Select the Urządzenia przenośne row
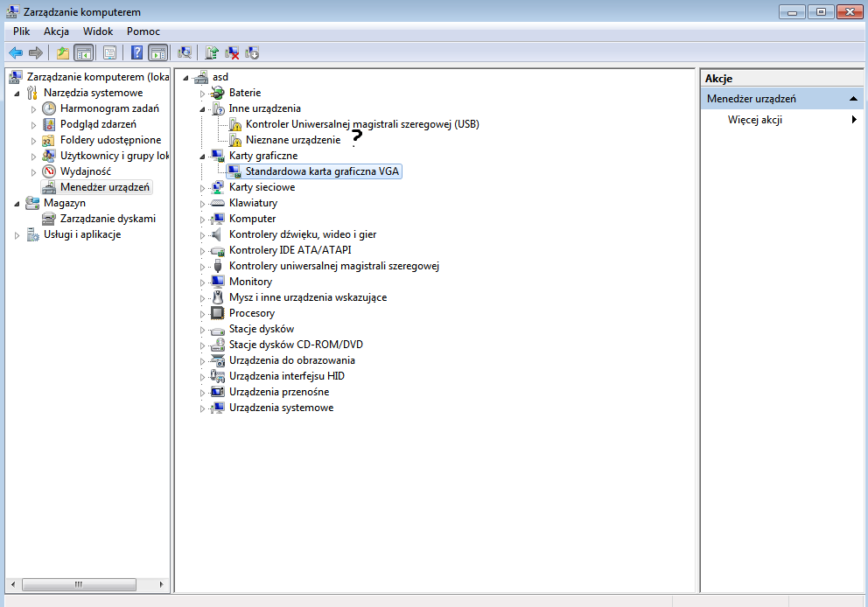 [279, 392]
